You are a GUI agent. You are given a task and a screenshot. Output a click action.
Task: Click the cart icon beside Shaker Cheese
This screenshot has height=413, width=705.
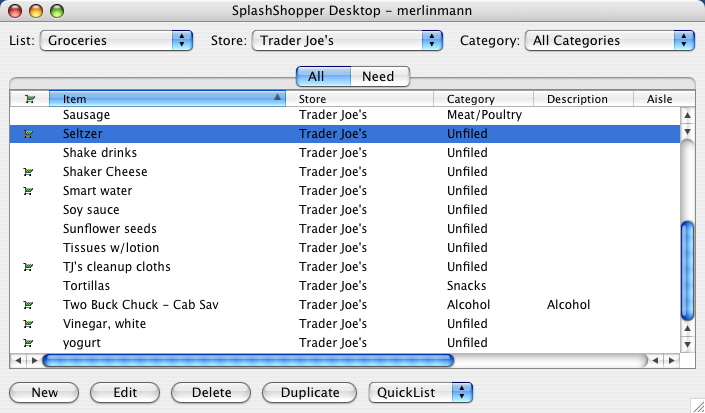coord(28,172)
